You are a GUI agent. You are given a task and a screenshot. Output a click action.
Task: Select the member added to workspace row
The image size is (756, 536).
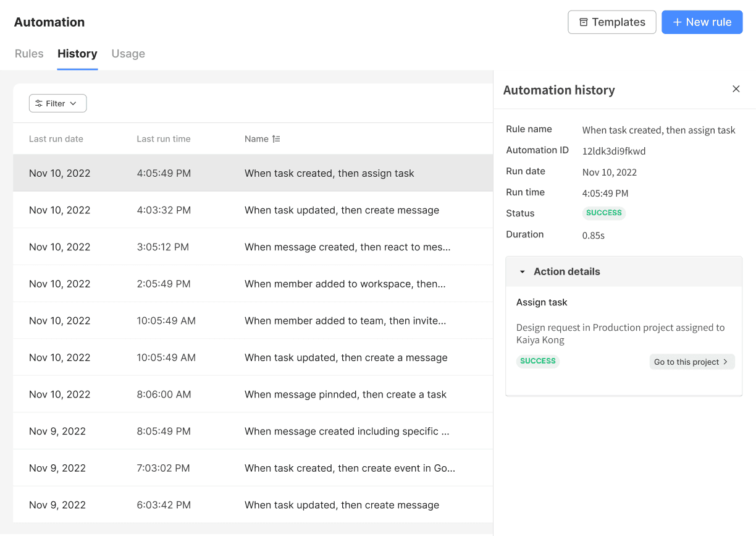(x=253, y=284)
